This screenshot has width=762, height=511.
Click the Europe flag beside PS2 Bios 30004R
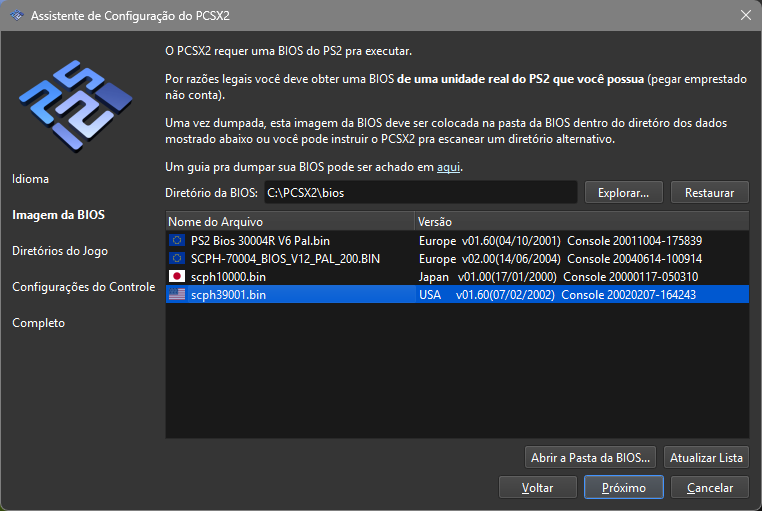(x=178, y=240)
